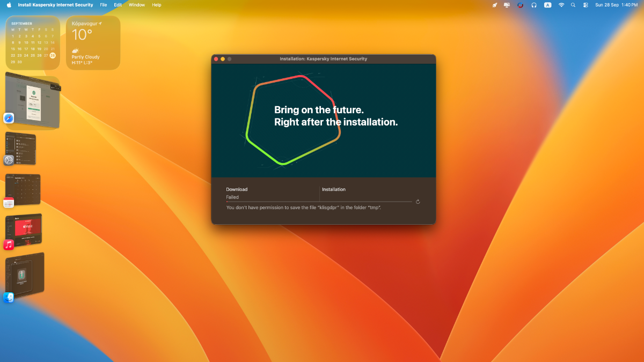Click the download progress bar
The width and height of the screenshot is (644, 362).
[x=319, y=202]
